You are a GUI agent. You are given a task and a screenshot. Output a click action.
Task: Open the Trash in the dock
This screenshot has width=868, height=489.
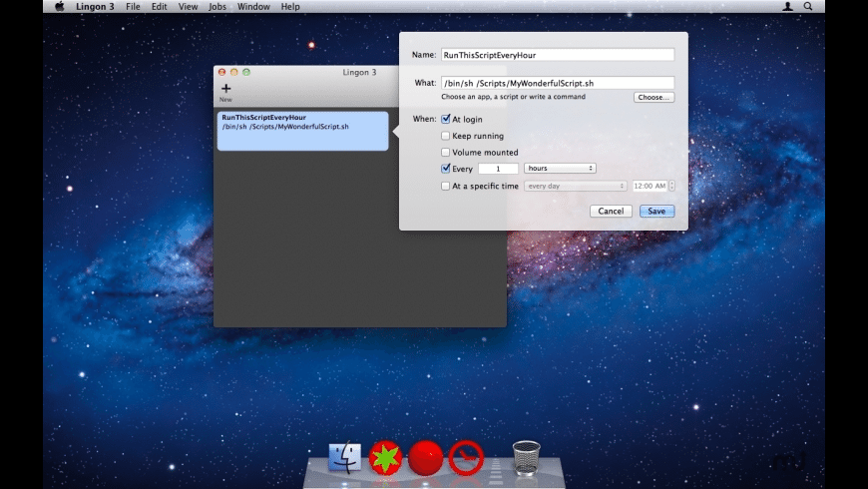pos(526,457)
